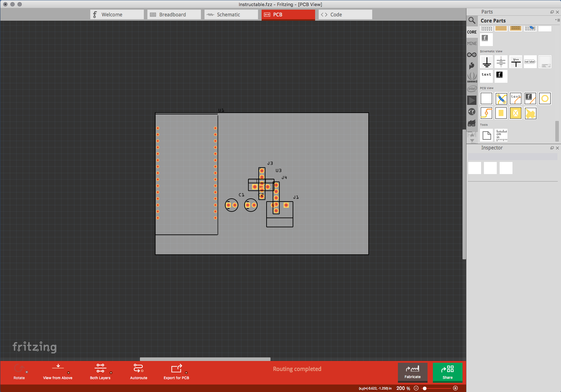Pick the note tool in Tools

486,135
